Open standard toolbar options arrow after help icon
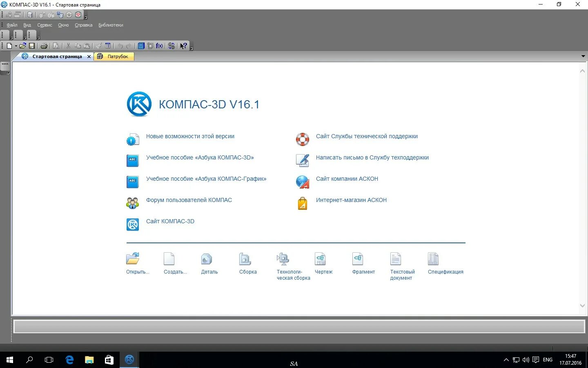Image resolution: width=588 pixels, height=368 pixels. pos(192,48)
